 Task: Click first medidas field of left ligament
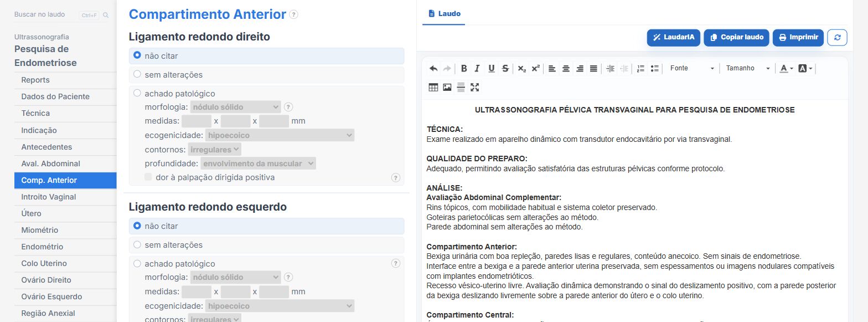(x=197, y=292)
